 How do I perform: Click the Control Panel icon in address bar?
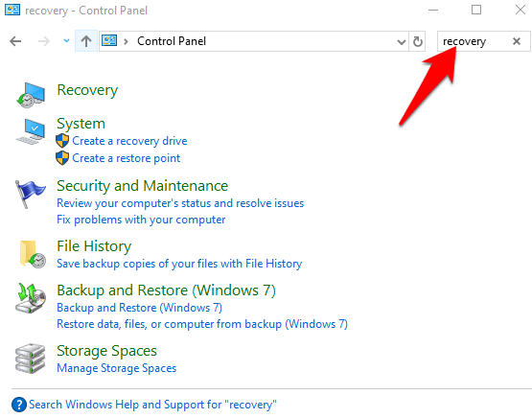click(109, 40)
